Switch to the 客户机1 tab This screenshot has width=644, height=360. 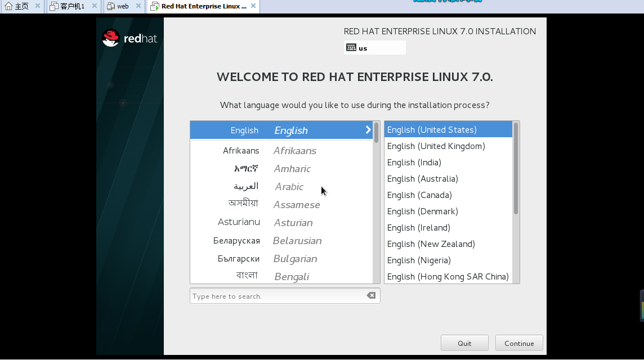(73, 6)
